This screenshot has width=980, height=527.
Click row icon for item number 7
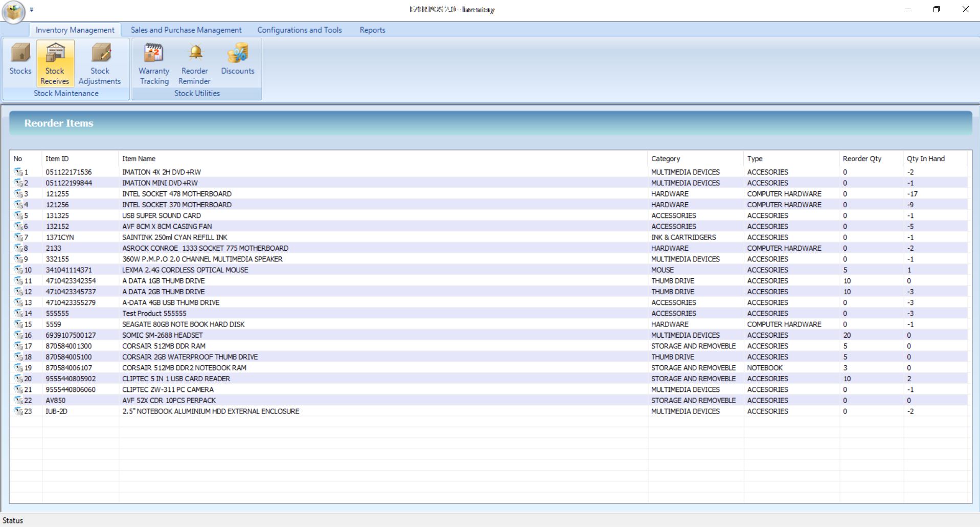coord(18,237)
